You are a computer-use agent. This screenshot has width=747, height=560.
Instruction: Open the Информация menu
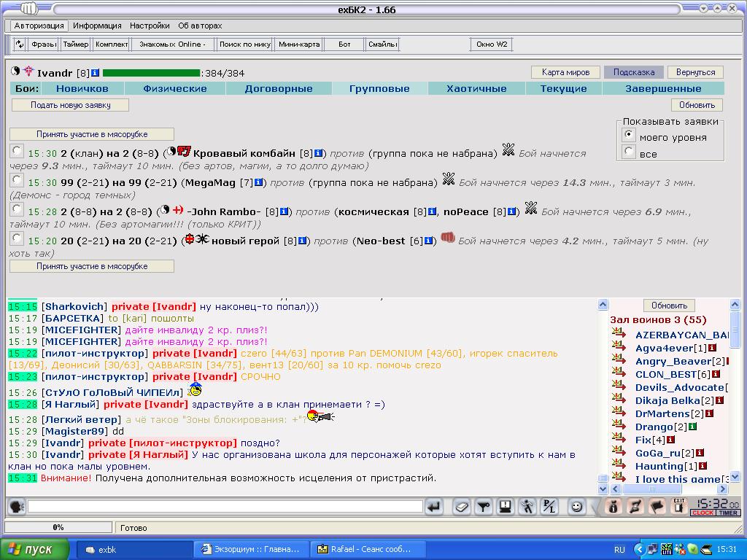pyautogui.click(x=97, y=26)
